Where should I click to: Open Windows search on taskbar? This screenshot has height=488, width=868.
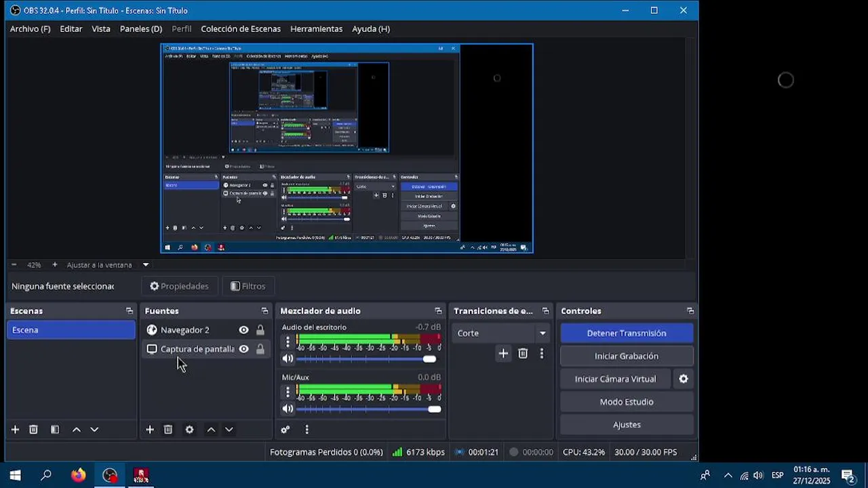click(x=46, y=475)
